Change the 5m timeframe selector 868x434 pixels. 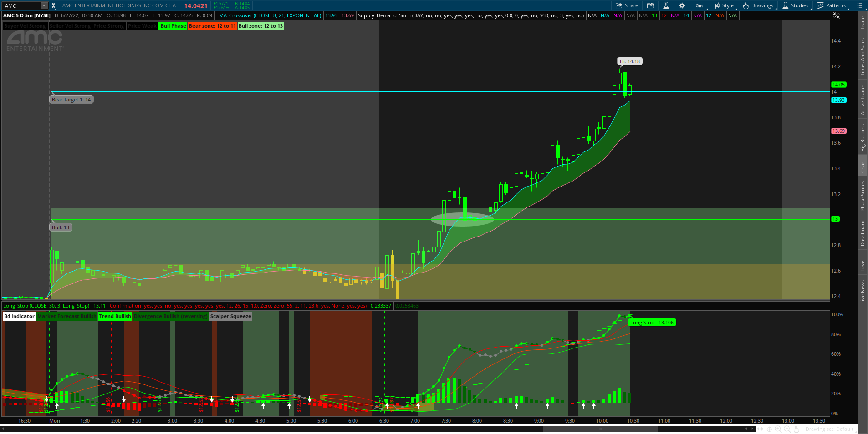click(x=700, y=5)
